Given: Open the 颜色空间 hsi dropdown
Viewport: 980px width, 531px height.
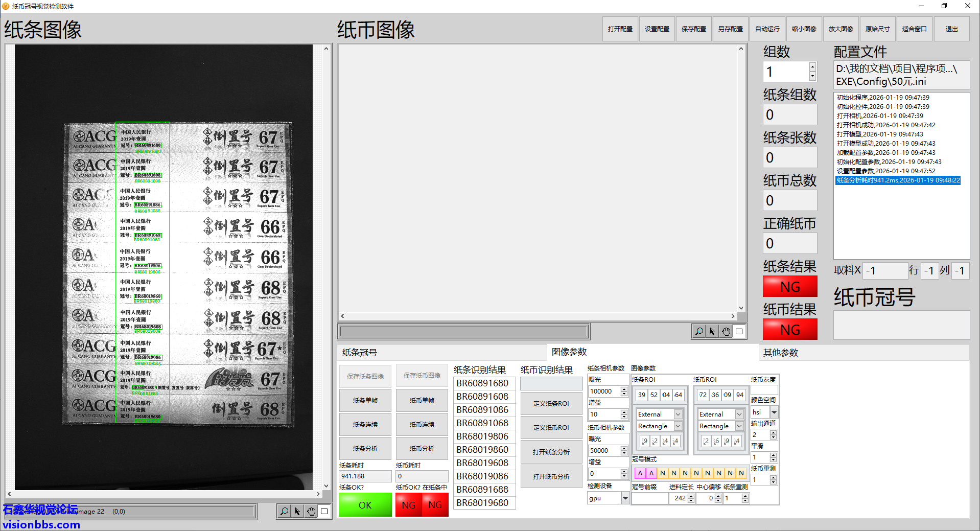Looking at the screenshot, I should 774,412.
